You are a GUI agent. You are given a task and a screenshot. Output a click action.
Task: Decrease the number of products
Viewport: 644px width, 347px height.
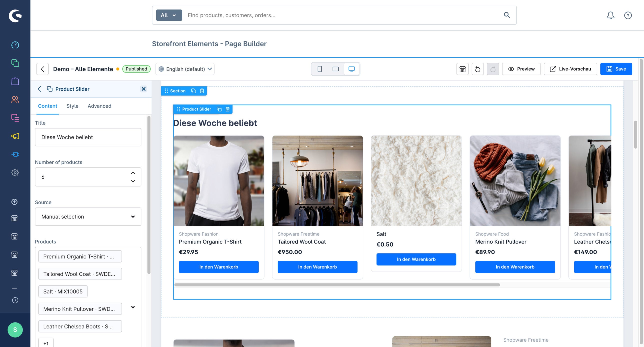pyautogui.click(x=133, y=181)
